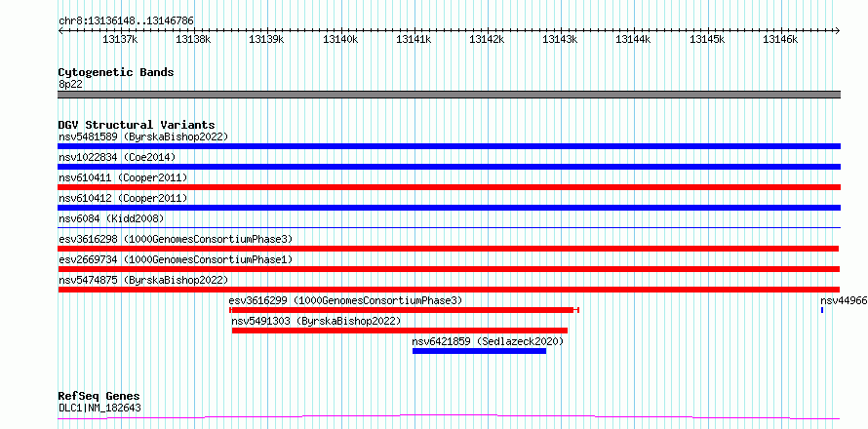Select the red bar for esv3616299
868x429 pixels.
pos(404,310)
